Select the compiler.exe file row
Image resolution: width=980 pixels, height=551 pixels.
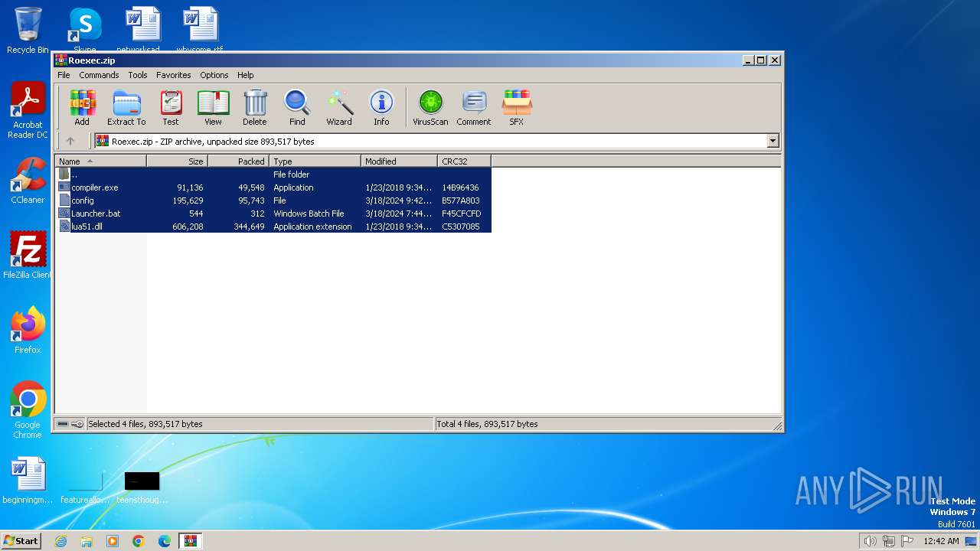point(273,187)
